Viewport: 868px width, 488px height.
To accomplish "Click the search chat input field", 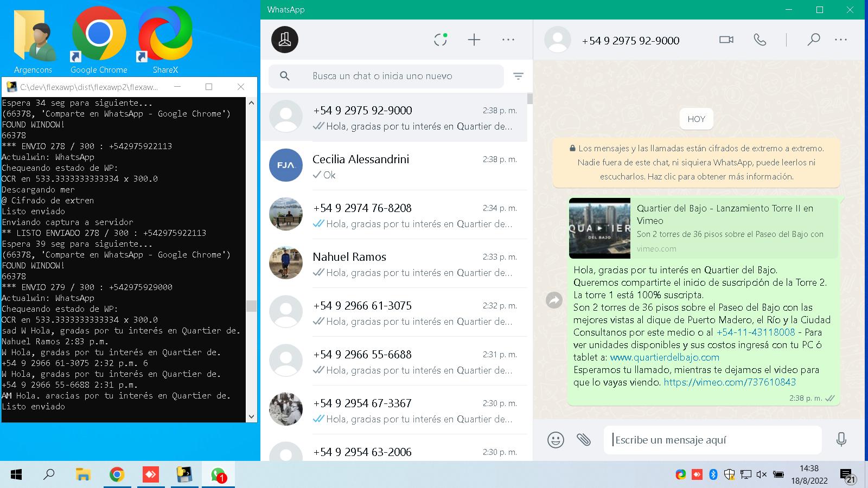I will 386,76.
